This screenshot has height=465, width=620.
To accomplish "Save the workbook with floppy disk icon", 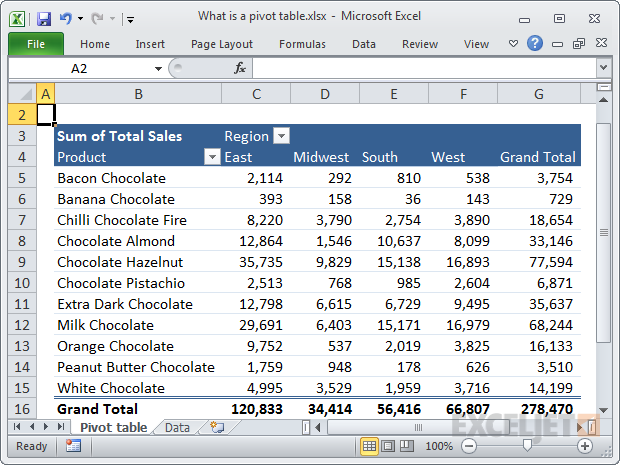I will 44,19.
